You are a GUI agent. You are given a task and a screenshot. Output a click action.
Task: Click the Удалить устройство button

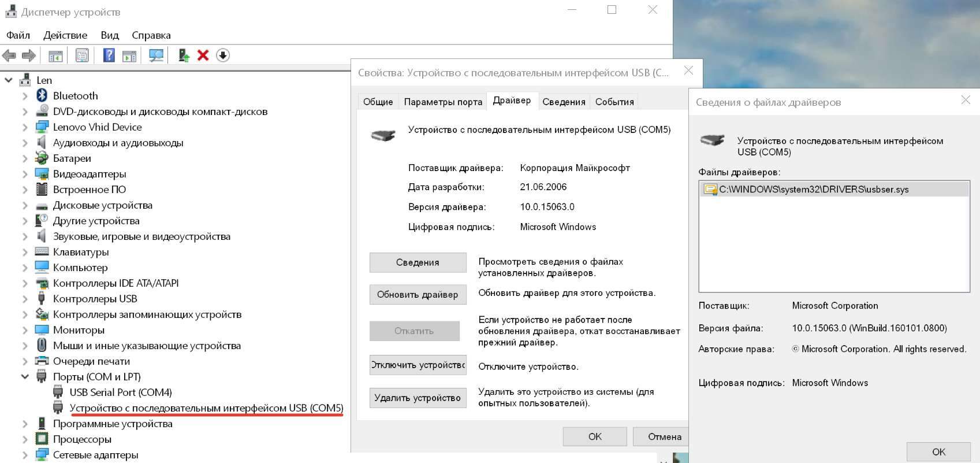pos(418,398)
